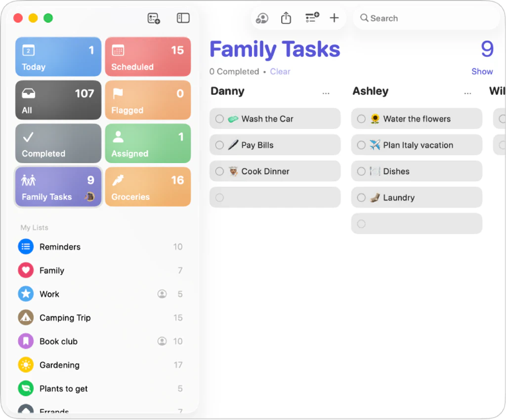Viewport: 506px width, 420px height.
Task: Click the Search input field
Action: [426, 18]
